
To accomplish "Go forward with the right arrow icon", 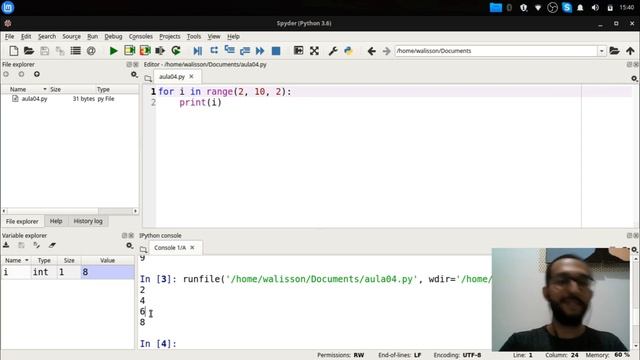I will 386,51.
